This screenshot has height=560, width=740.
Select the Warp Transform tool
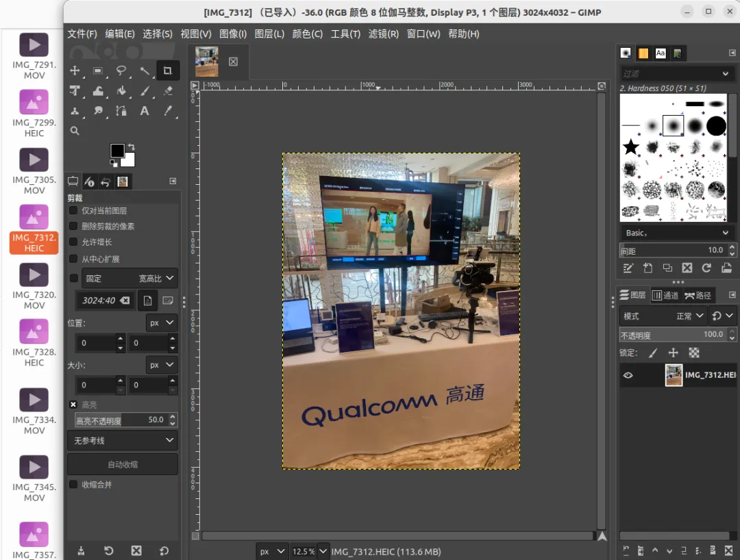98,91
